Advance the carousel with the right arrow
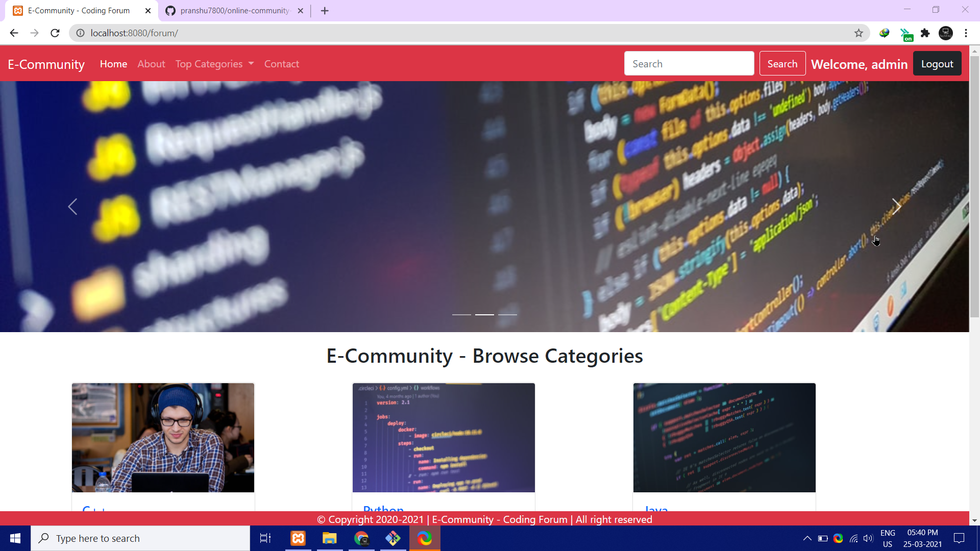Viewport: 980px width, 551px height. coord(896,207)
